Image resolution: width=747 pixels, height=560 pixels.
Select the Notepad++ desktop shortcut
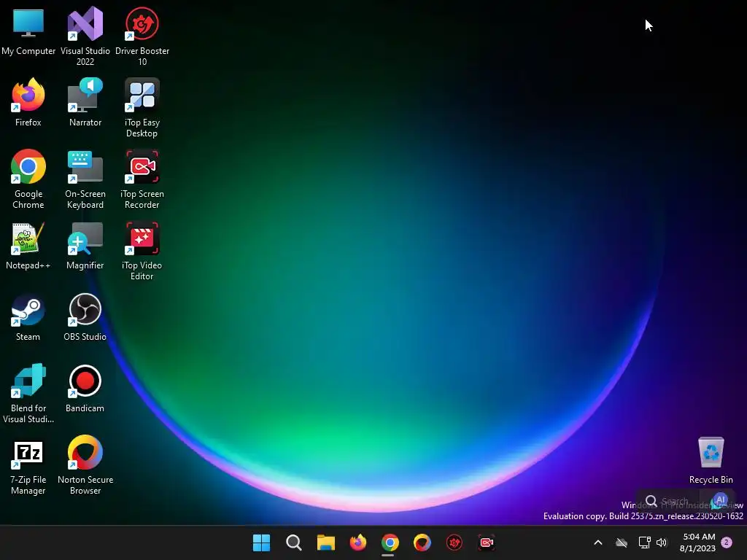point(28,246)
